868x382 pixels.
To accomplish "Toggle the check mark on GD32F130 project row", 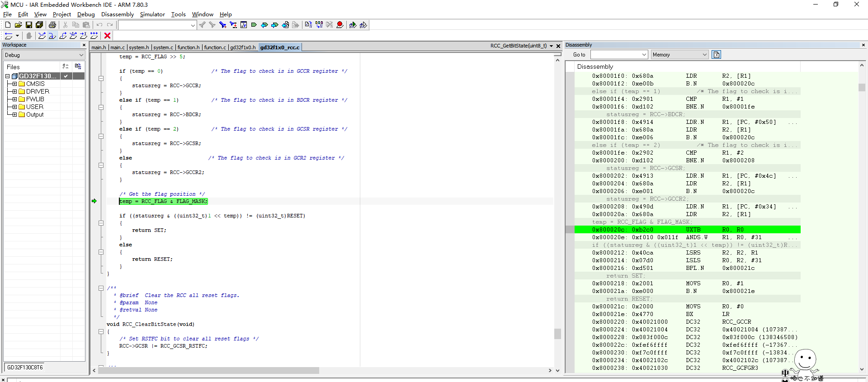I will 66,76.
